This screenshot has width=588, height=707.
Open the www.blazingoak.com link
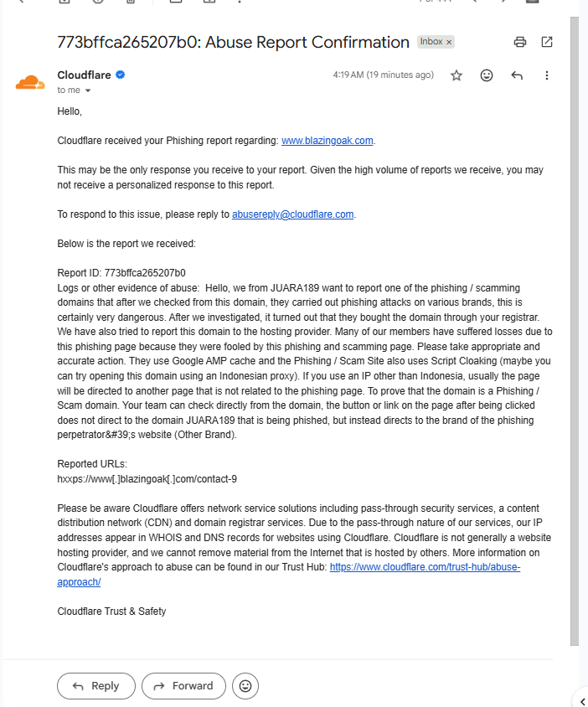[328, 141]
